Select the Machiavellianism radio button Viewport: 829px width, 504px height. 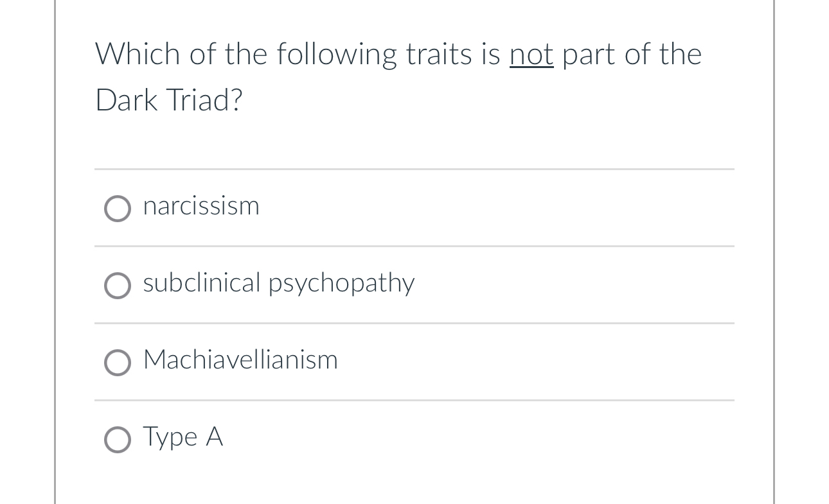tap(118, 363)
